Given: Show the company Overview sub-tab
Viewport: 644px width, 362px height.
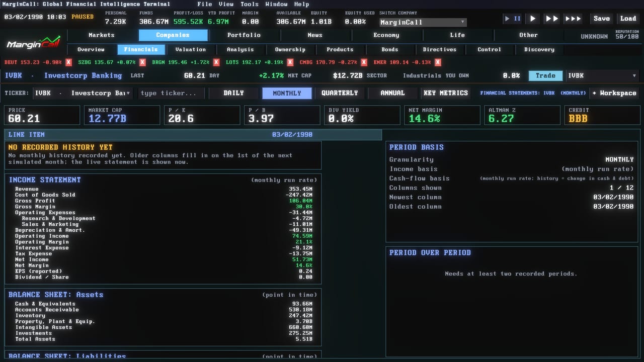Looking at the screenshot, I should [x=91, y=49].
